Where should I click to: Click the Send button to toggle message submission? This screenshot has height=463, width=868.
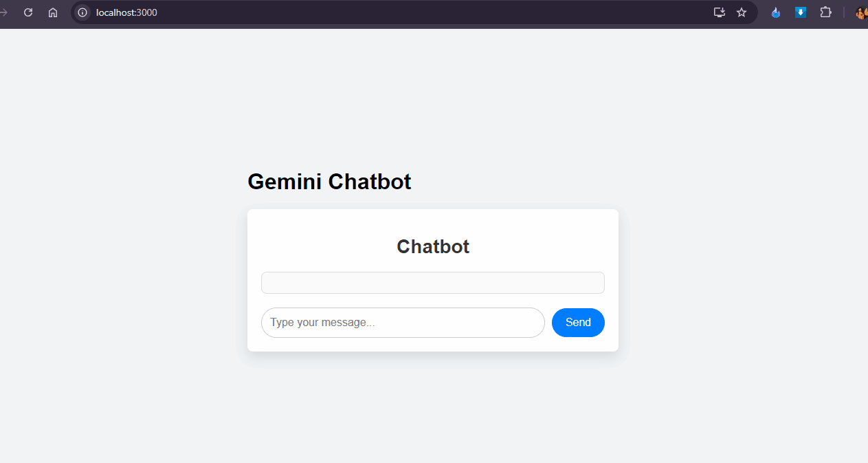pyautogui.click(x=578, y=322)
